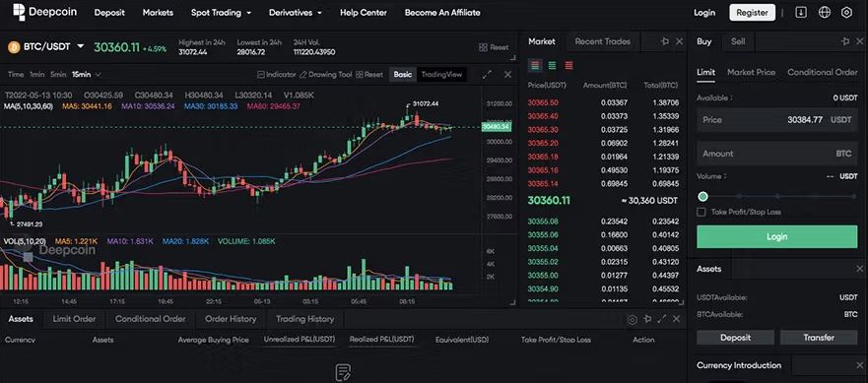Image resolution: width=868 pixels, height=383 pixels.
Task: Click the order volume slider handle
Action: (x=703, y=197)
